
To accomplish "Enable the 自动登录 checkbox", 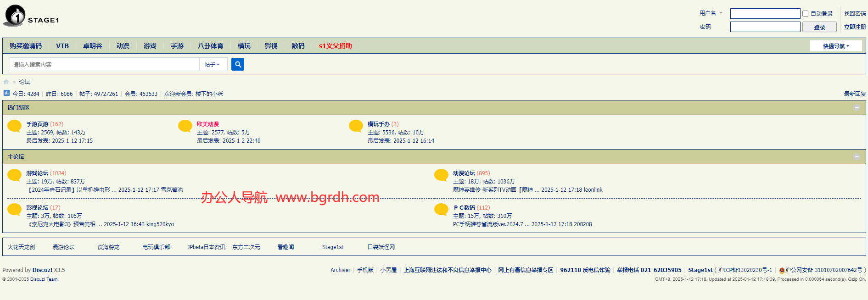I will coord(805,14).
